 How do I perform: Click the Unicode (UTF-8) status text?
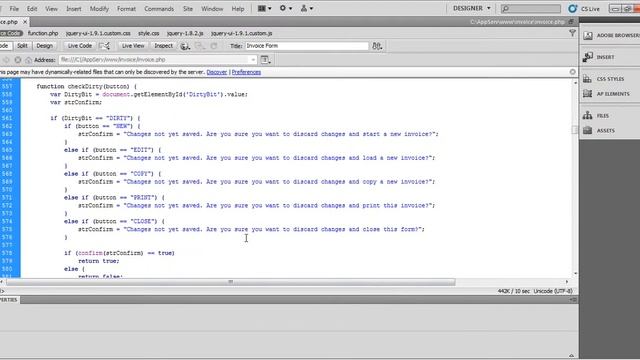click(553, 291)
